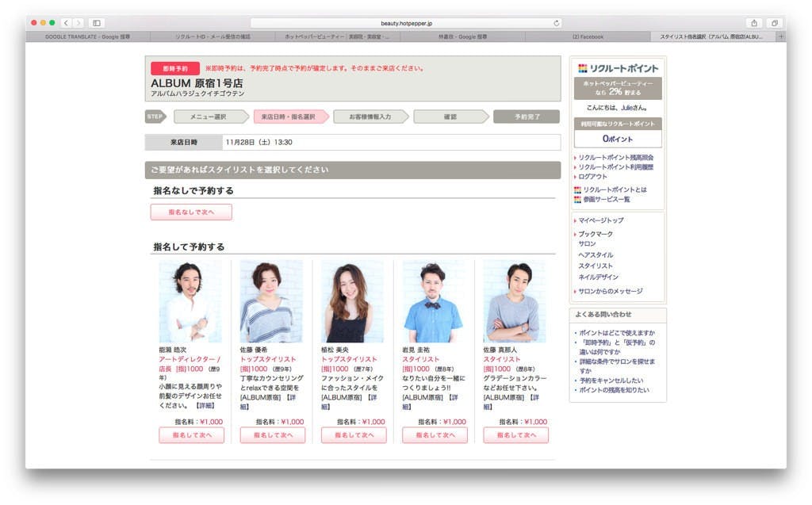Image resolution: width=812 pixels, height=505 pixels.
Task: Open photo of stylist 佐藤 真那人
Action: pos(514,301)
